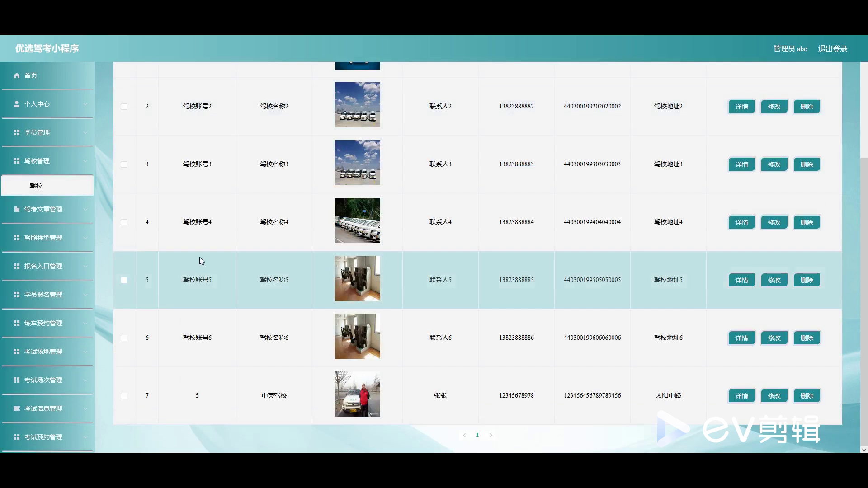The width and height of the screenshot is (868, 488).
Task: Click 修改 for 驾校名称2
Action: click(x=774, y=107)
